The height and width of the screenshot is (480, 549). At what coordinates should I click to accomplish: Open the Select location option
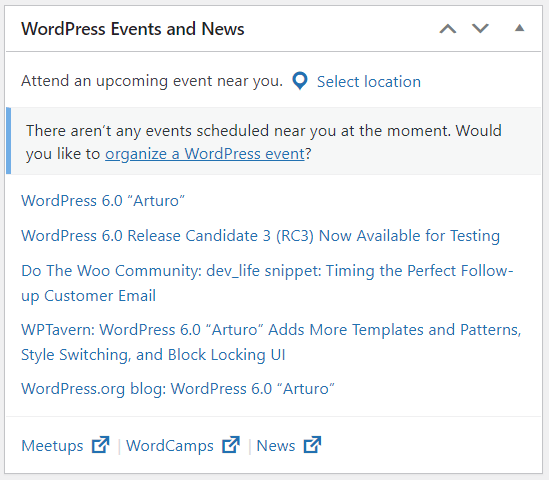369,82
